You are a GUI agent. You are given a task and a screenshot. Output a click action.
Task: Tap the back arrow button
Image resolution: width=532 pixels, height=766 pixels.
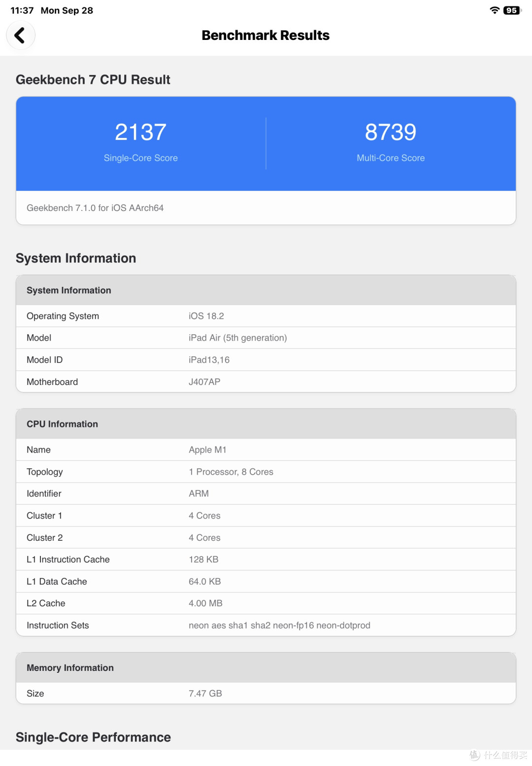(20, 35)
